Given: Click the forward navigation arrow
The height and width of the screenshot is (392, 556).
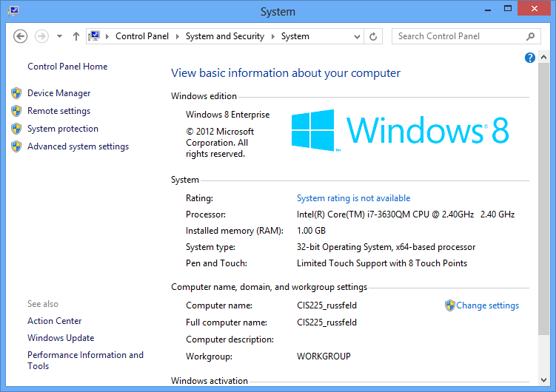Looking at the screenshot, I should [41, 36].
